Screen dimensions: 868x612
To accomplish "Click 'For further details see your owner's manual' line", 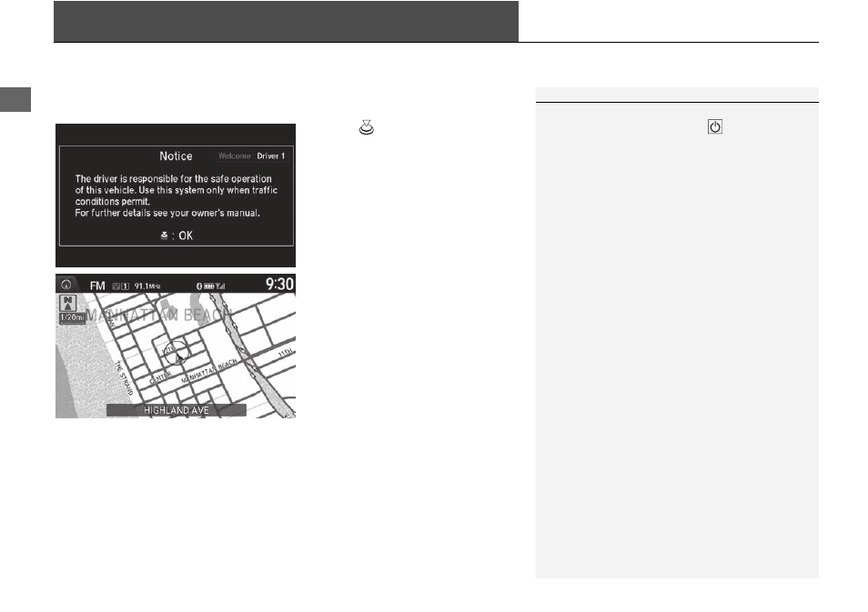I will click(167, 213).
